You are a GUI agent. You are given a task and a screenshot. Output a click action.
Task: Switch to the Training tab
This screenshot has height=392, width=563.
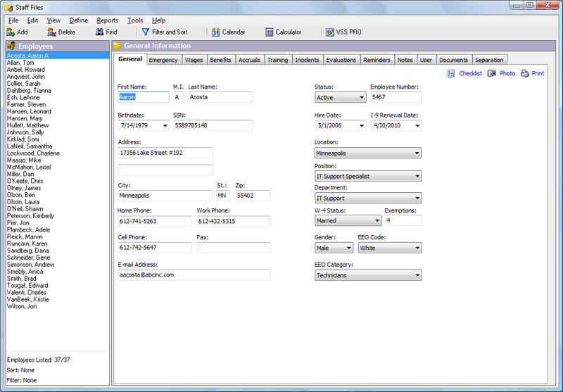(x=277, y=60)
